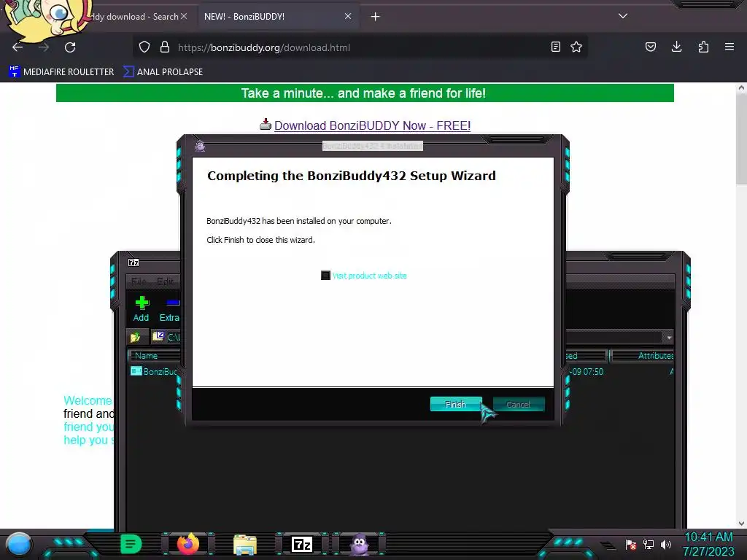Open the Firefox downloads panel

(676, 47)
